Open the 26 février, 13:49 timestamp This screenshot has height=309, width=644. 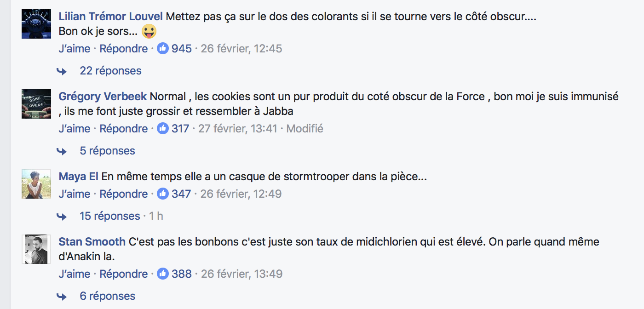[x=242, y=274]
